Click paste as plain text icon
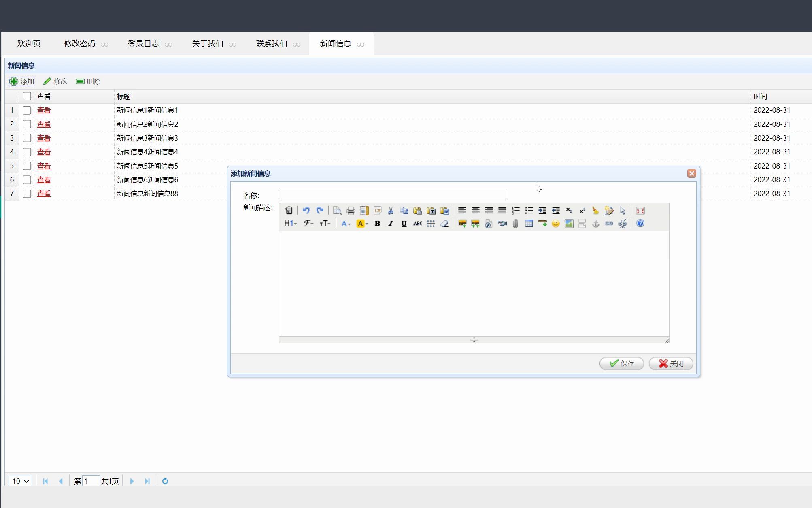 tap(431, 211)
